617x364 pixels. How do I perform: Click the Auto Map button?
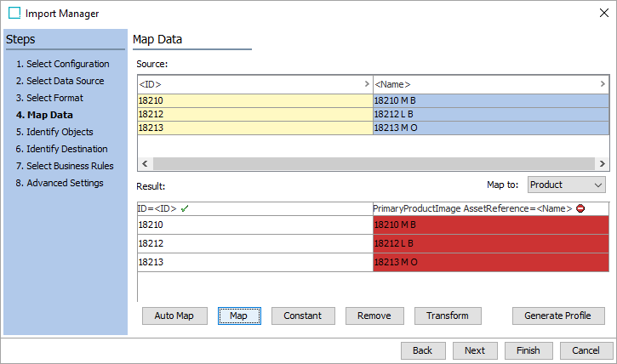pos(174,316)
